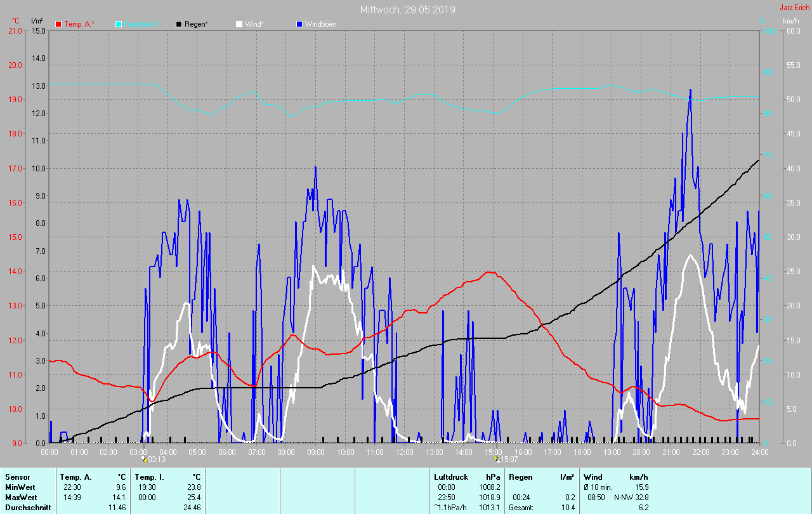This screenshot has width=812, height=514.
Task: Toggle the blue Windböen legend box
Action: pos(299,24)
